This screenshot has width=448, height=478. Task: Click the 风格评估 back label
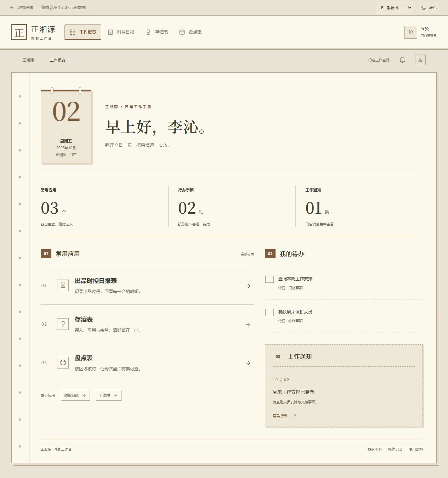click(x=25, y=7)
